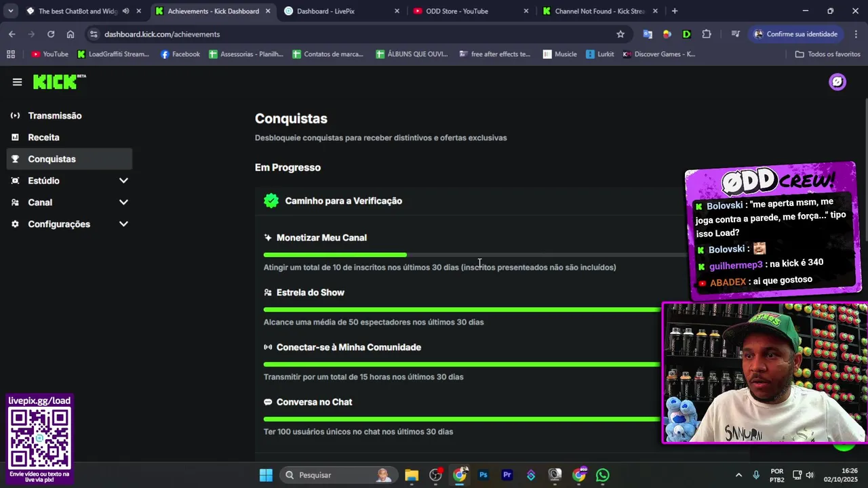Open the Kick hamburger menu
The width and height of the screenshot is (868, 488).
(17, 82)
